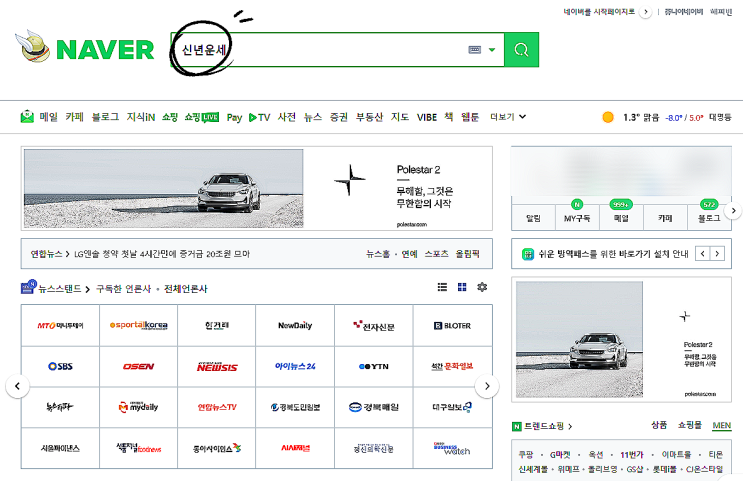Image resolution: width=743 pixels, height=481 pixels.
Task: Select the MEN shopping tab
Action: [722, 426]
